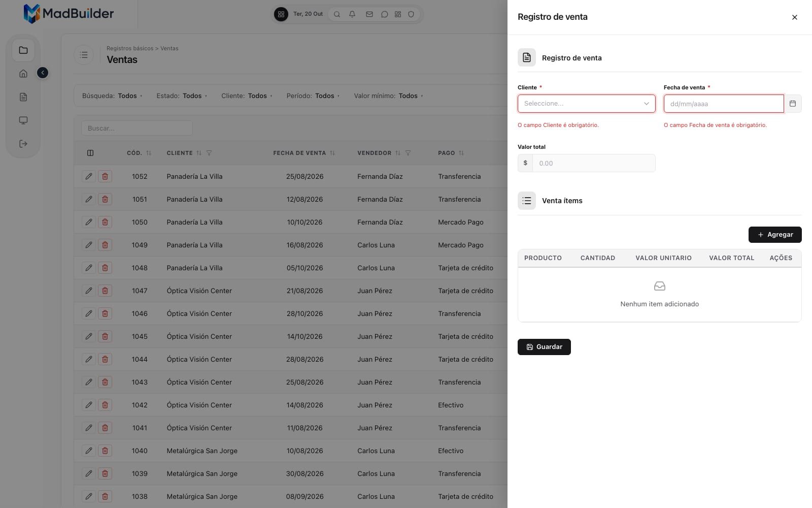Click the logout icon in sidebar
This screenshot has height=508, width=812.
tap(23, 144)
